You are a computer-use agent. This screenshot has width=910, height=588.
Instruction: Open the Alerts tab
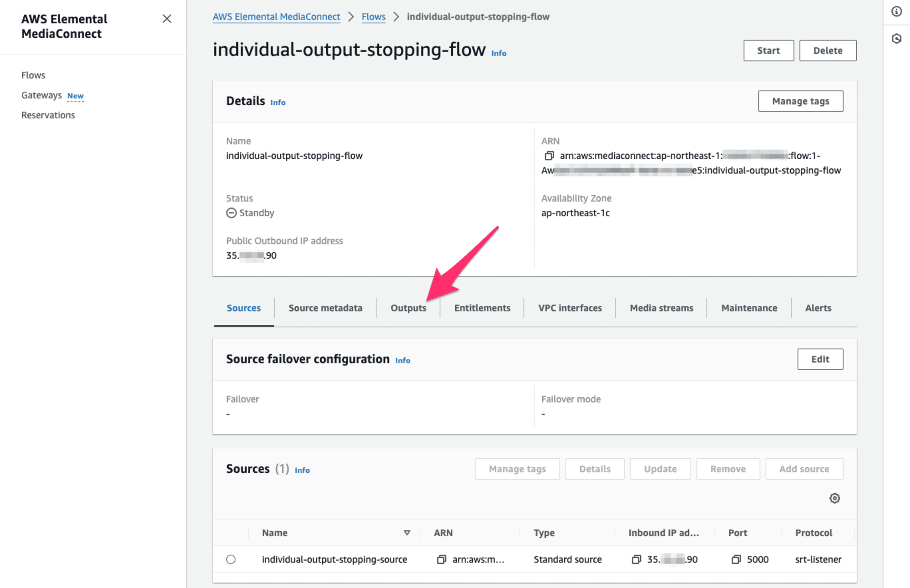pyautogui.click(x=818, y=308)
